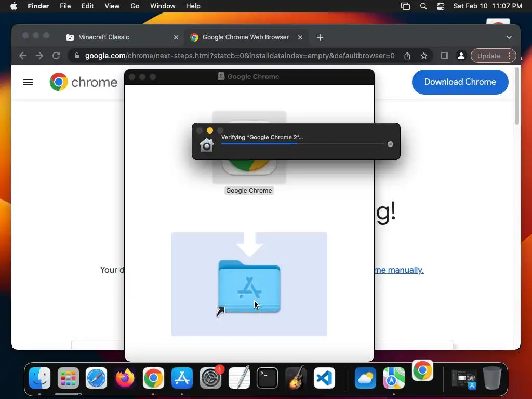
Task: Switch to the Minecraft Classic tab
Action: coord(103,37)
